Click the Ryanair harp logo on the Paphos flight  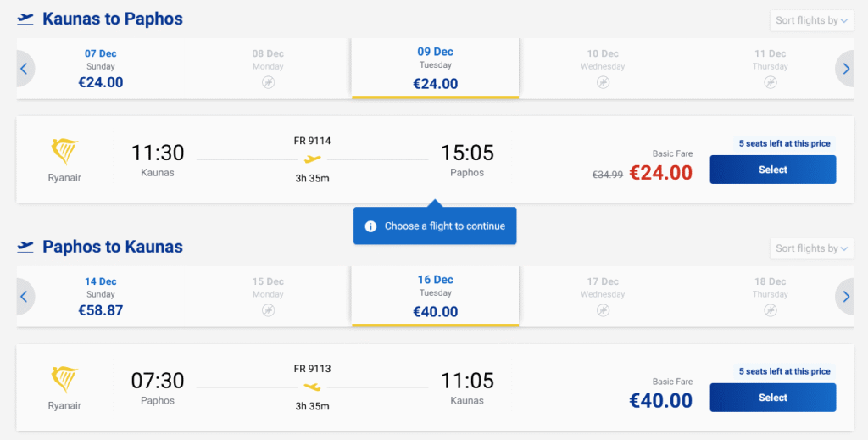[64, 381]
